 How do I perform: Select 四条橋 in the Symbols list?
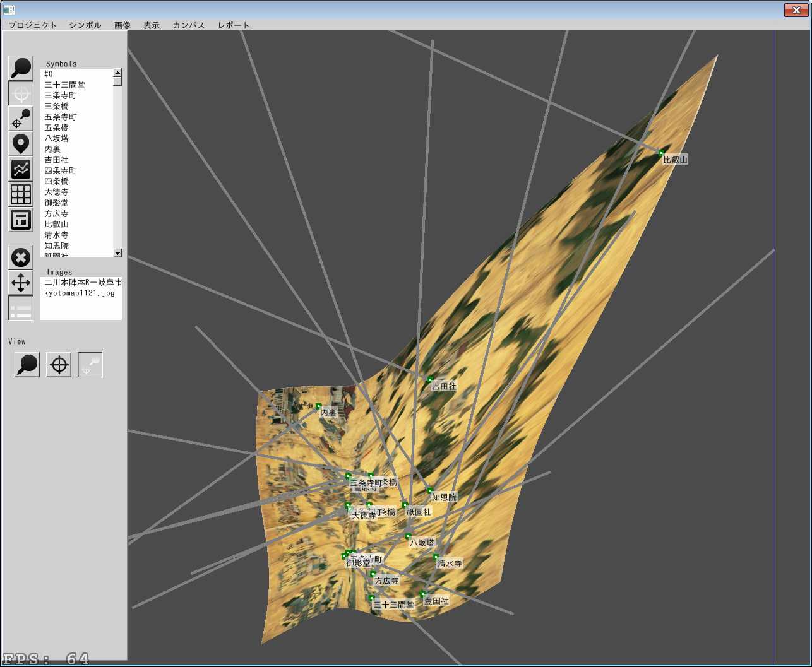77,181
